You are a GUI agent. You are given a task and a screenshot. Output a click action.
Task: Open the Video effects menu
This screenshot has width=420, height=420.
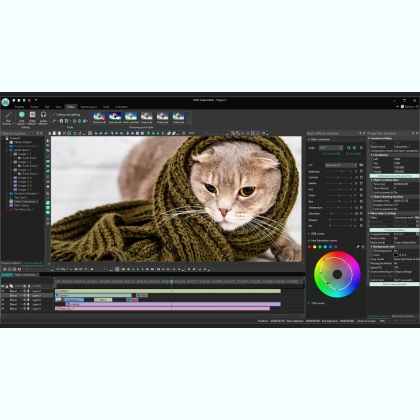[x=32, y=118]
